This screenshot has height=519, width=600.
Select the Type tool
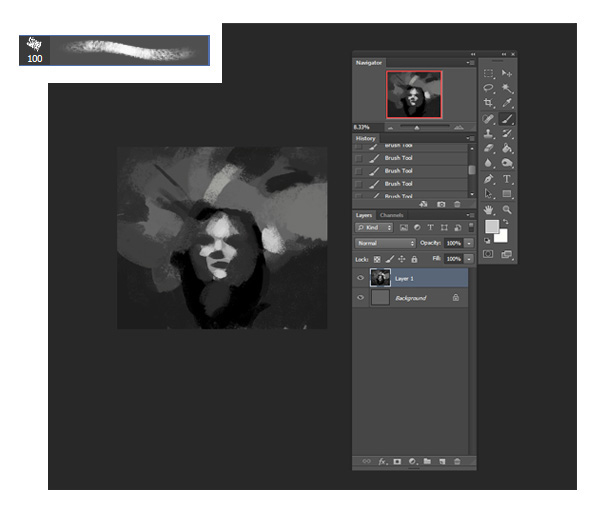[x=507, y=179]
